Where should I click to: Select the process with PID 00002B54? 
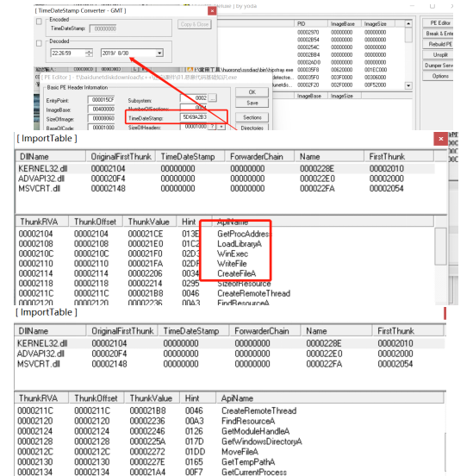(x=308, y=40)
